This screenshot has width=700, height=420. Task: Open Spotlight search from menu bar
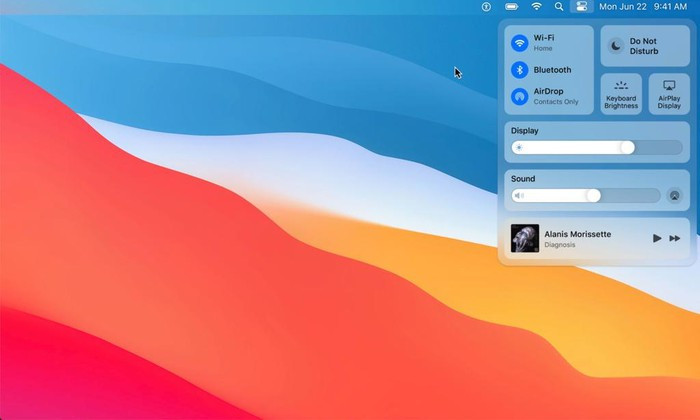coord(559,6)
